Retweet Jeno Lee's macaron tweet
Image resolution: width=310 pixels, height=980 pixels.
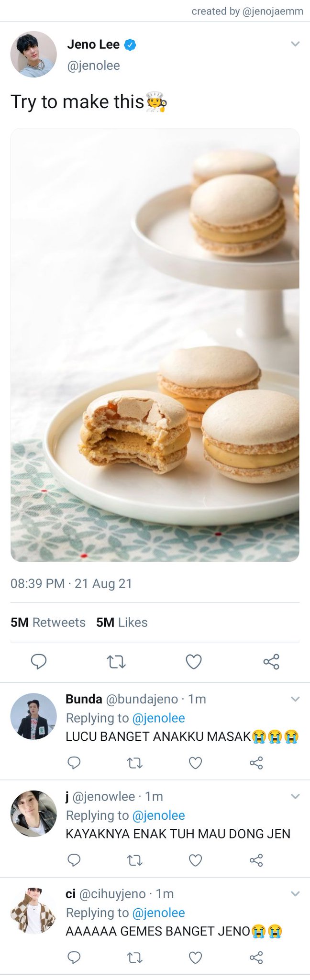point(116,662)
